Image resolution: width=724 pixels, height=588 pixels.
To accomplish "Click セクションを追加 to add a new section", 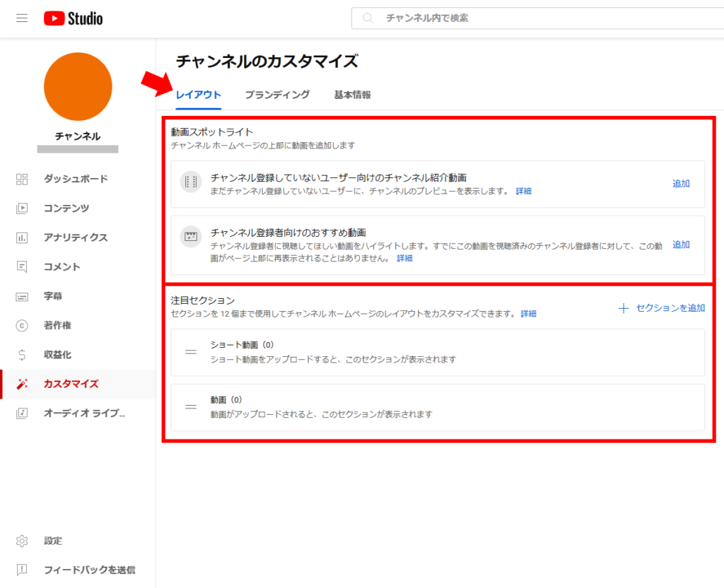I will pos(667,309).
